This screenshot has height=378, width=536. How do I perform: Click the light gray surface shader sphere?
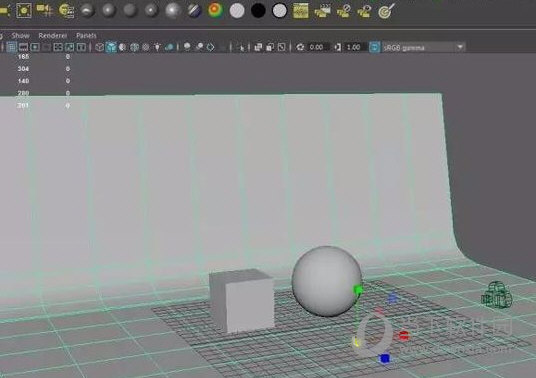pyautogui.click(x=237, y=11)
